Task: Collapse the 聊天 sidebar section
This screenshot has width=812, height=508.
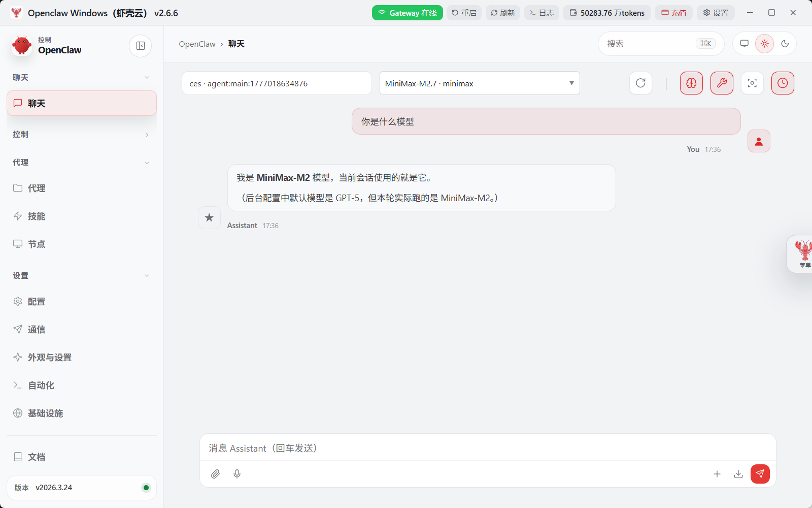Action: click(x=82, y=77)
